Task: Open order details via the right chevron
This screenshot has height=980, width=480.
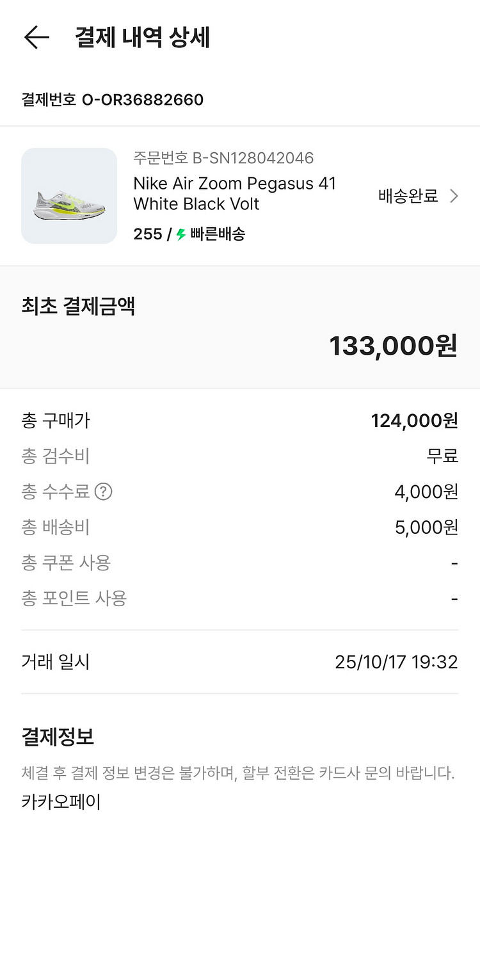Action: (x=454, y=196)
